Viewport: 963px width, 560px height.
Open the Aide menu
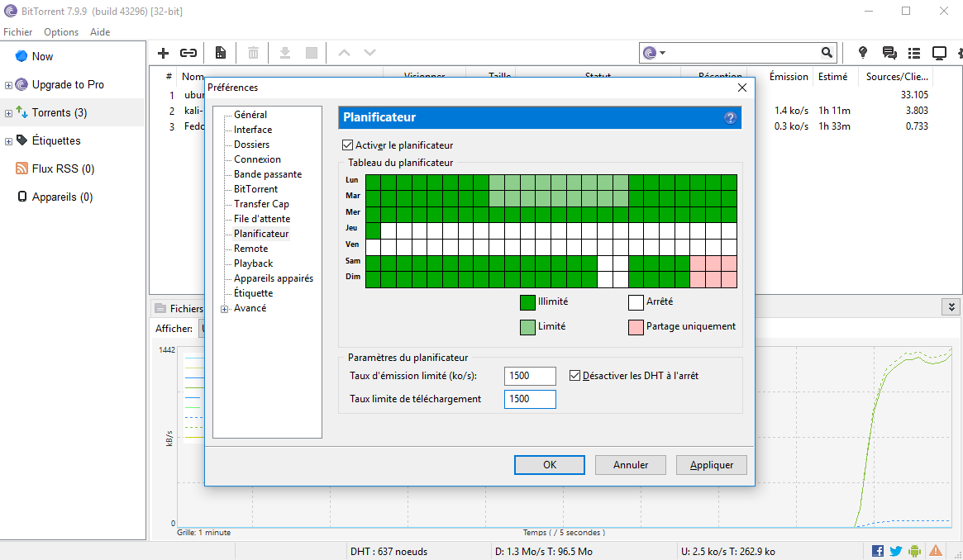(x=100, y=32)
